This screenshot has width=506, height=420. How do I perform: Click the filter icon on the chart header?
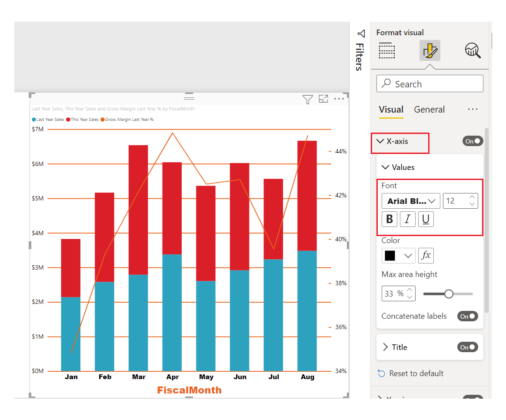308,99
